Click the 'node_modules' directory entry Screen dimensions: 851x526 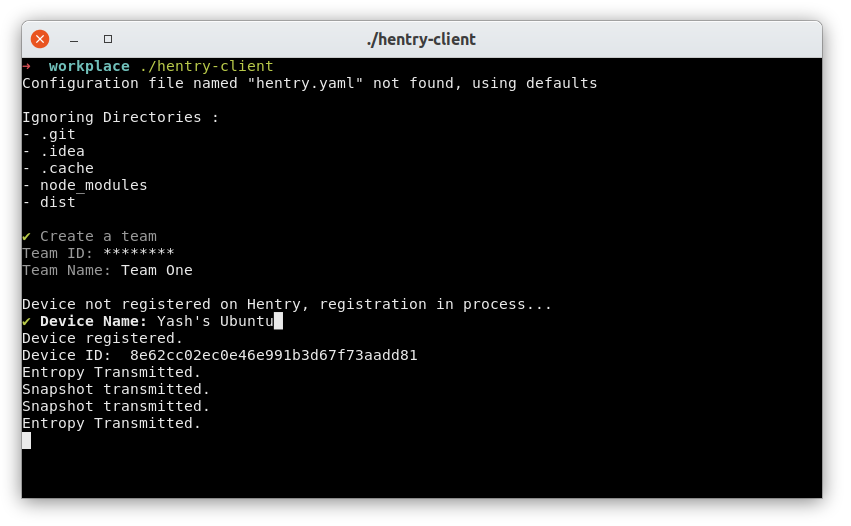click(x=93, y=185)
